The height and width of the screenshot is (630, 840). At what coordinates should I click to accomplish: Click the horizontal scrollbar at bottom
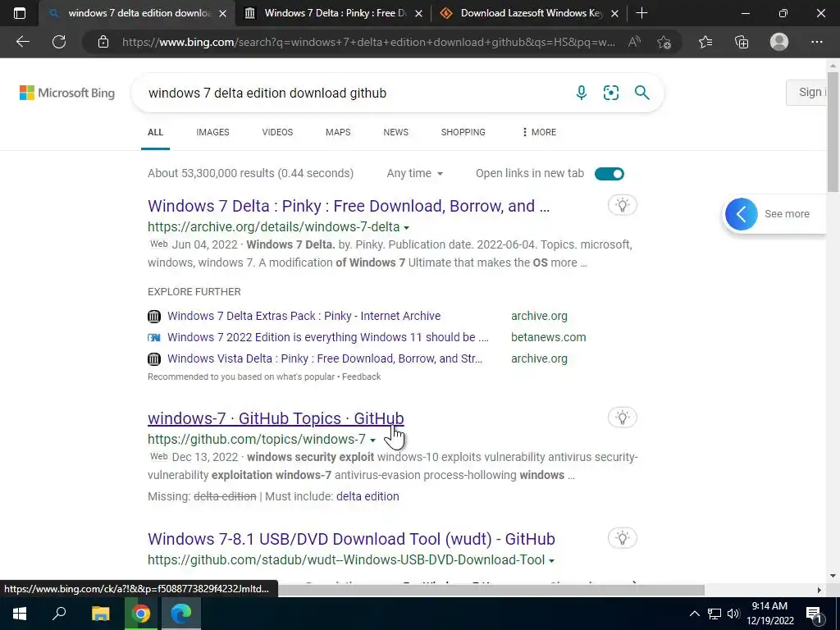[491, 590]
